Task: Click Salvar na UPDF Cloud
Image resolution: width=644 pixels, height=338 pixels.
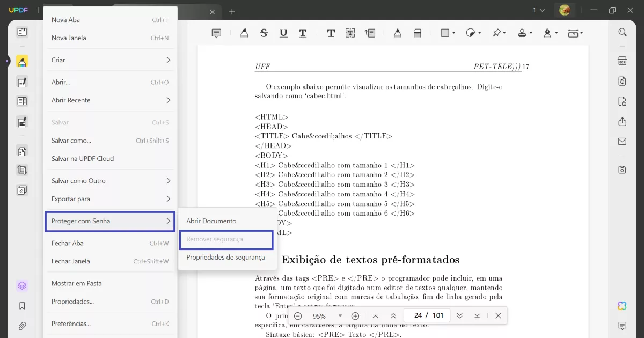Action: tap(83, 158)
